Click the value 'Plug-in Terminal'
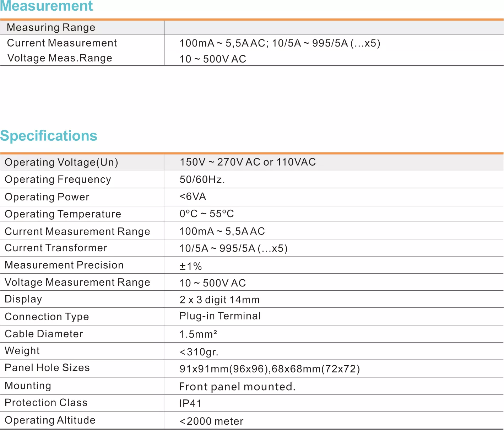Screen dimensions: 504x430 (x=220, y=316)
